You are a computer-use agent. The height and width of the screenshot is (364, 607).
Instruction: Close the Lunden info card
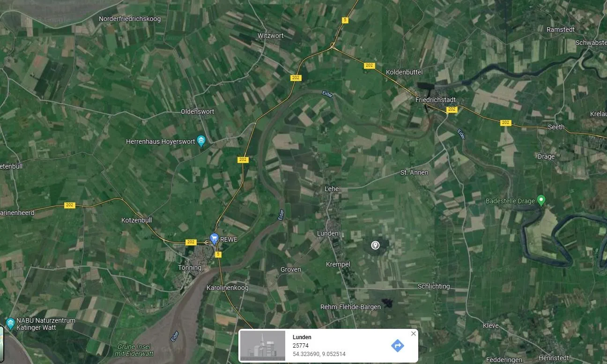tap(413, 334)
